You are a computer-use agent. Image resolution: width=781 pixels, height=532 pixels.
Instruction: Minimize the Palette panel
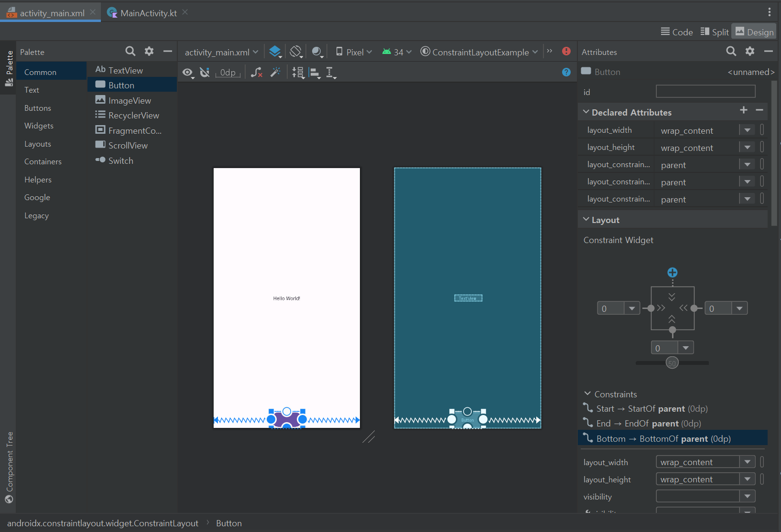tap(168, 51)
